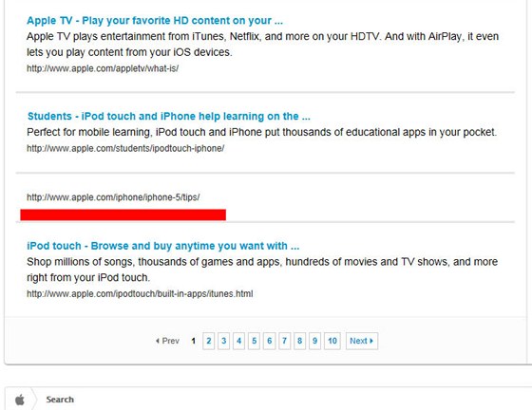This screenshot has width=532, height=410.
Task: Click the Apple logo in breadcrumb
Action: point(20,400)
